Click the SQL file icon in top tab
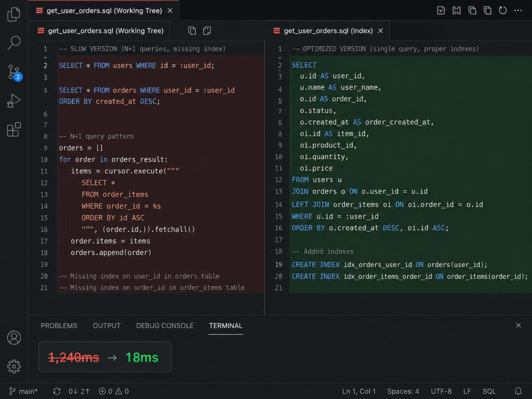 pos(39,11)
